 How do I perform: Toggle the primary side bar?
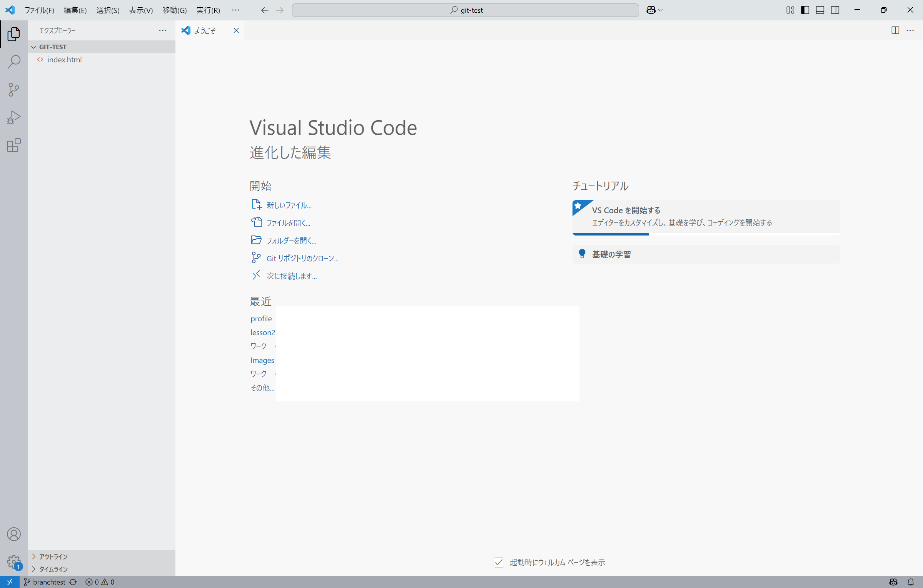pos(805,10)
